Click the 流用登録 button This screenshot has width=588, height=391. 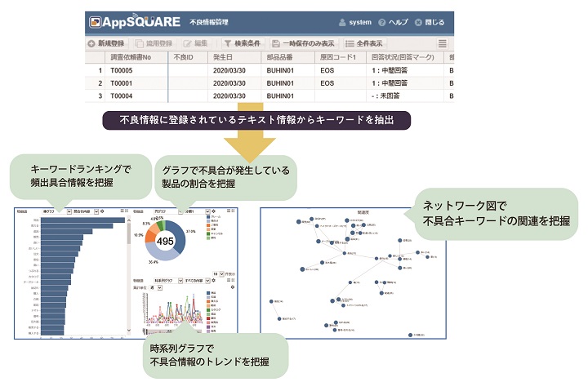point(154,42)
